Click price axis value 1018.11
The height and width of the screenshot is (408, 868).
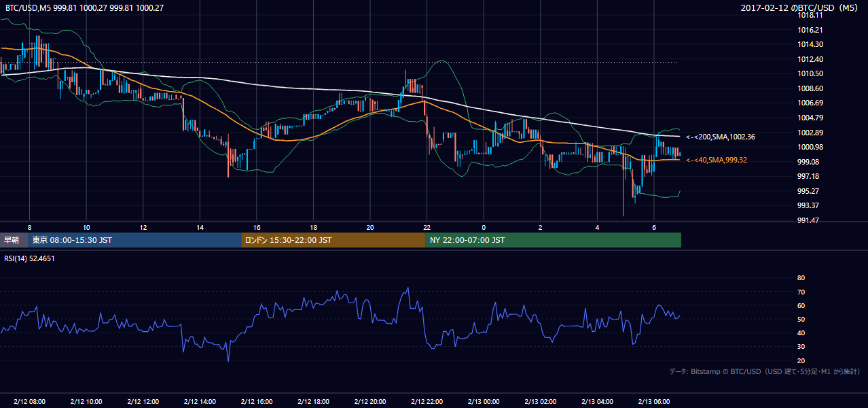pos(810,15)
